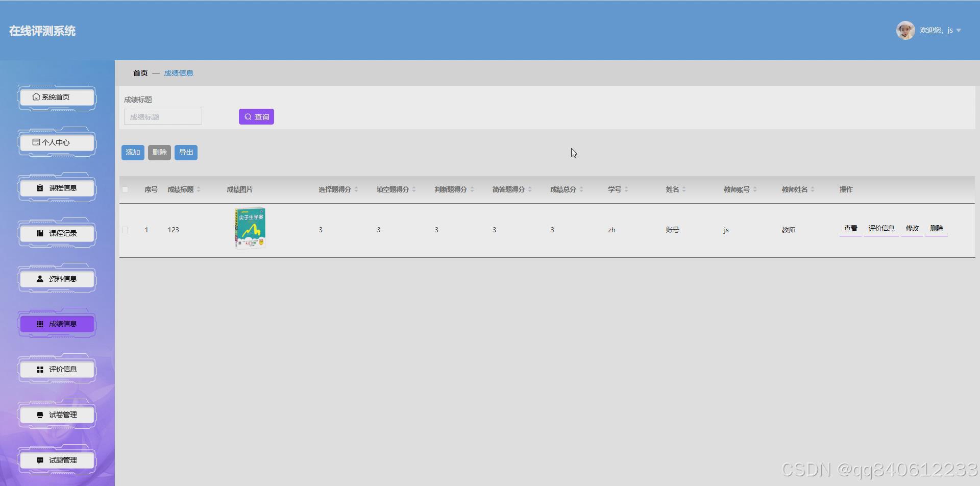Toggle the select-all checkbox in table header

(125, 189)
